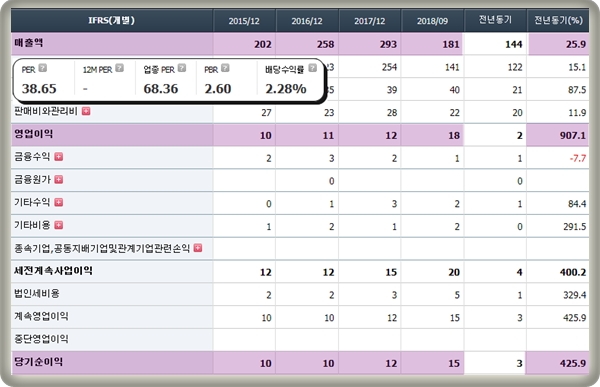Click 기타수익 growth value 84.4
Screen dimensions: 600x387
[577, 204]
